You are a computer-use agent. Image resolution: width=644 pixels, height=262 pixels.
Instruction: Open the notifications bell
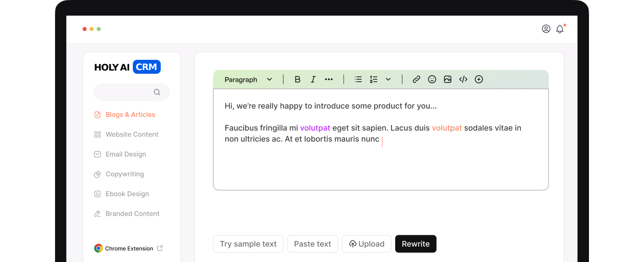pos(560,29)
